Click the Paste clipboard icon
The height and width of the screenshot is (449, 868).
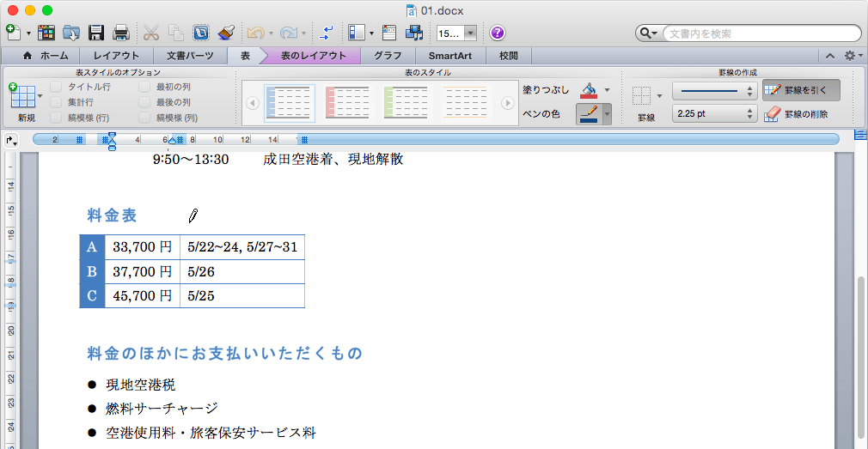tap(201, 33)
